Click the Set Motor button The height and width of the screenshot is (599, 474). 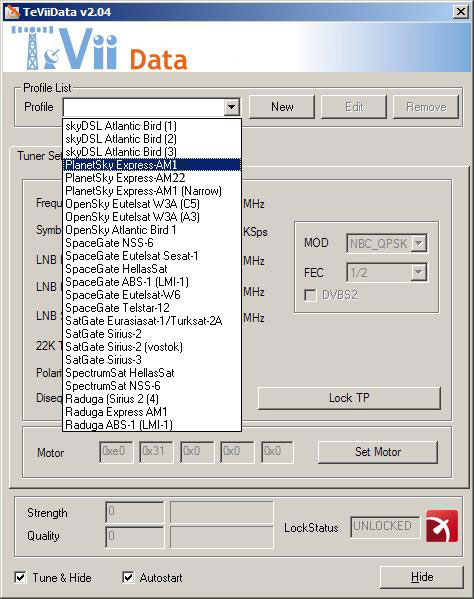click(x=378, y=452)
